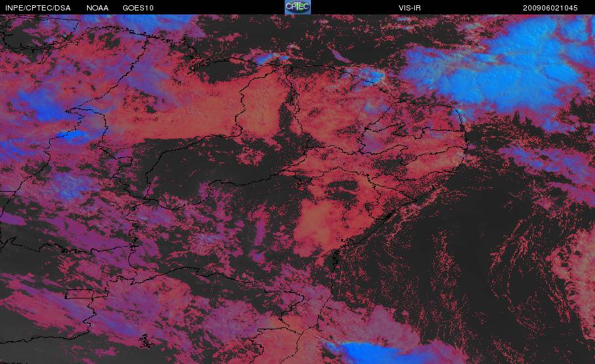Viewport: 595px width, 364px height.
Task: Click the GOES10 satellite label
Action: coord(138,8)
